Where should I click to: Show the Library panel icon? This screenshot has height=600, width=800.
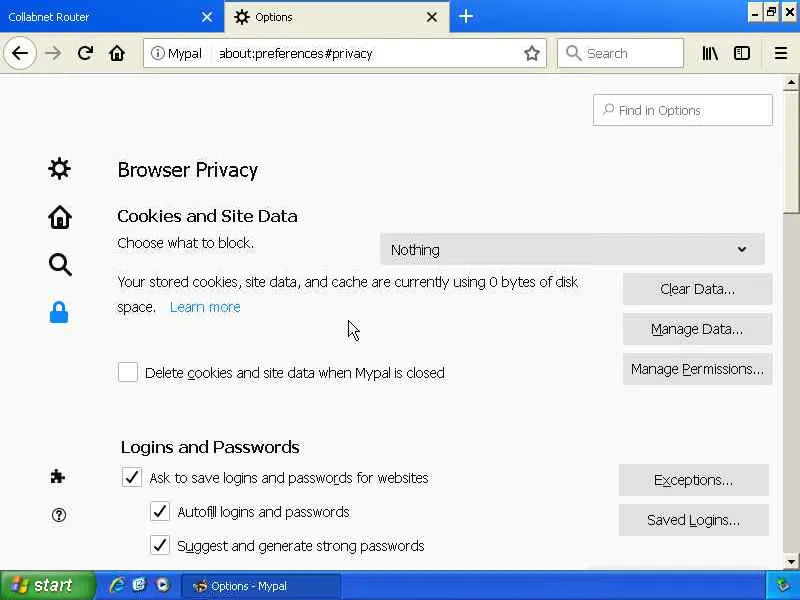pos(710,53)
